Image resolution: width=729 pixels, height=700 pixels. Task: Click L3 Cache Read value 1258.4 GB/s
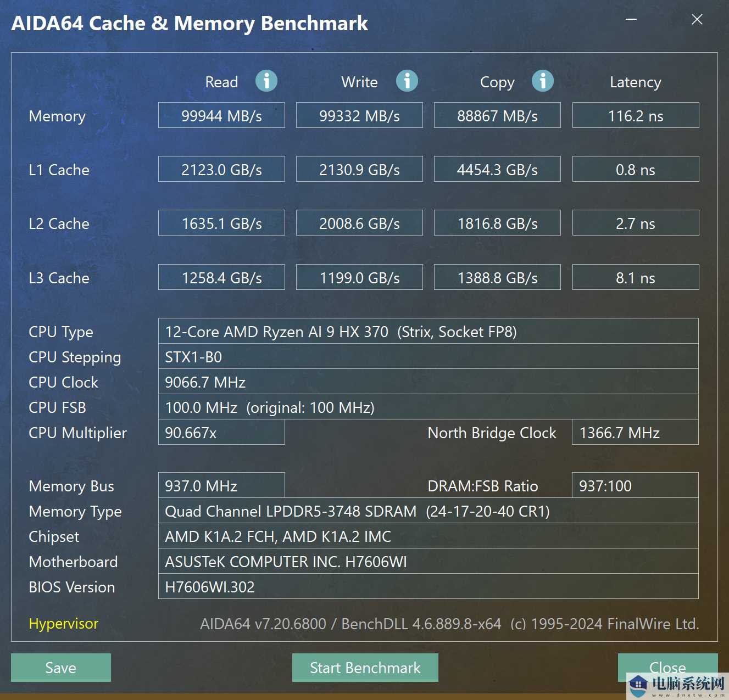point(221,277)
